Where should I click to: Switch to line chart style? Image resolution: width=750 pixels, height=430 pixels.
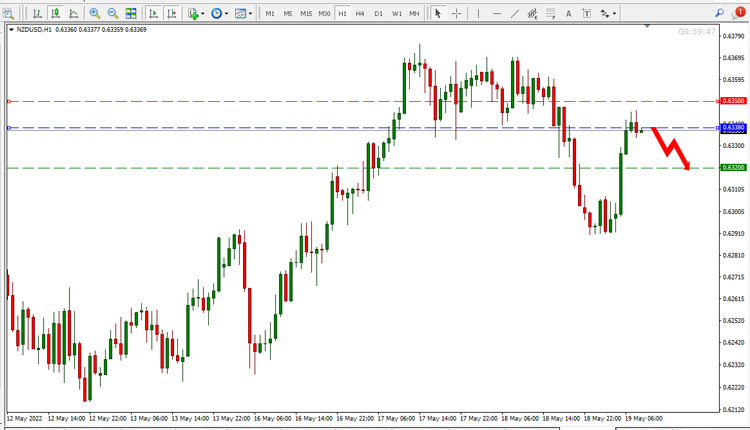[x=74, y=13]
